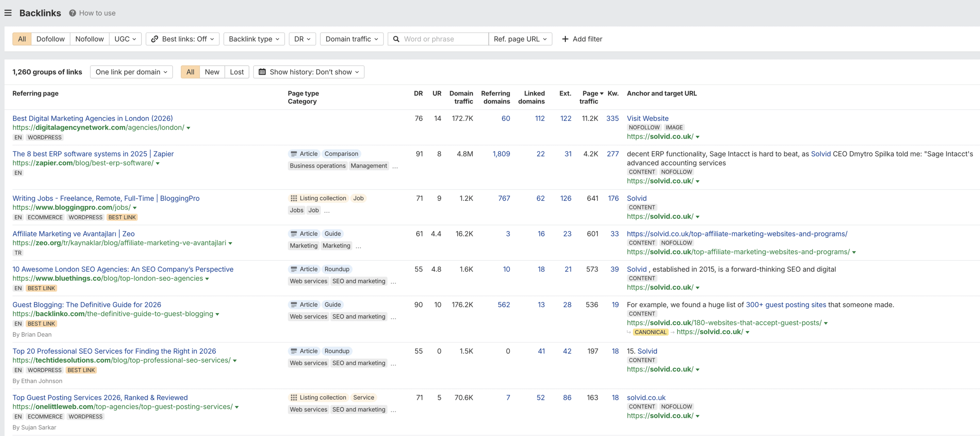Image resolution: width=980 pixels, height=436 pixels.
Task: Click the Add filter button
Action: tap(582, 39)
